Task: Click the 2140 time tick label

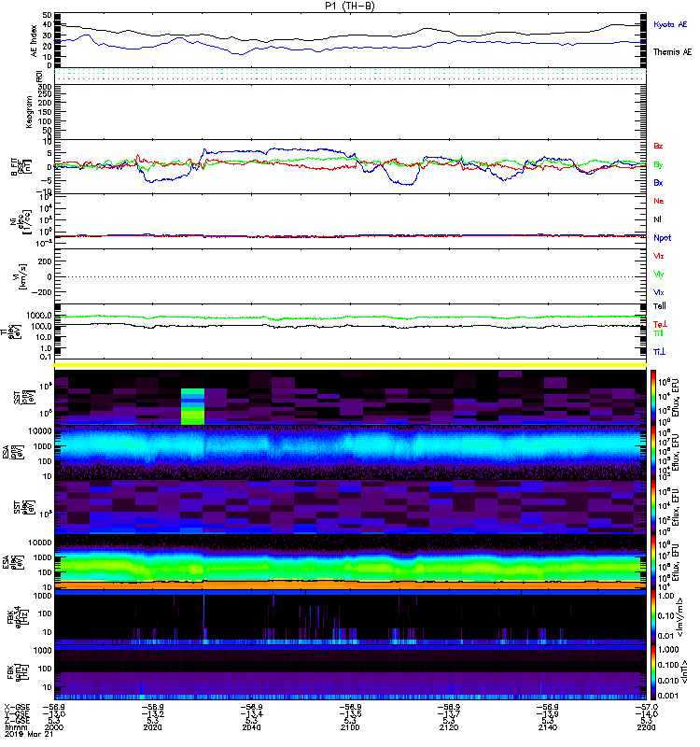Action: pyautogui.click(x=548, y=727)
